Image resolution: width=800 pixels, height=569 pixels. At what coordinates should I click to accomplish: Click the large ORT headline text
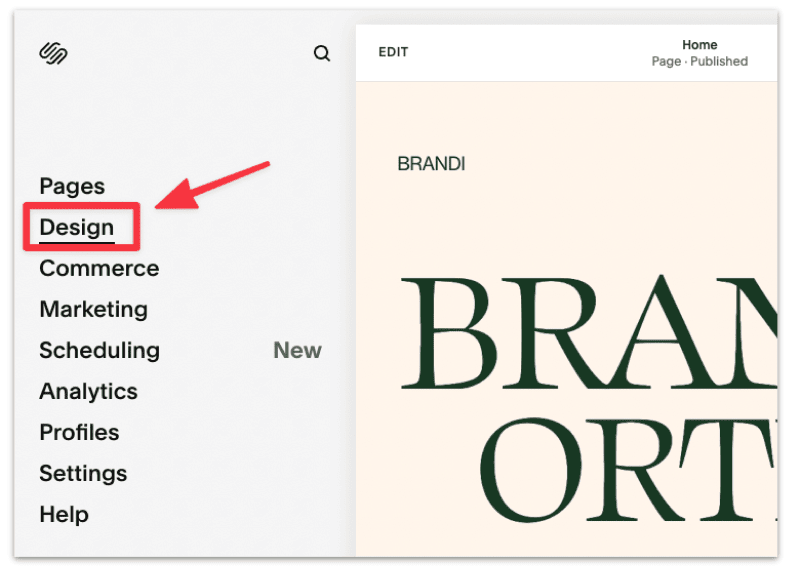629,470
